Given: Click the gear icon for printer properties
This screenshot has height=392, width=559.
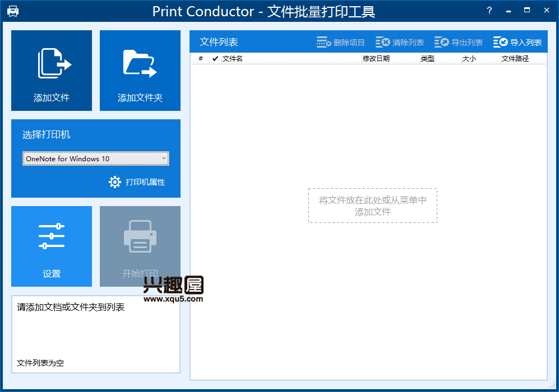Looking at the screenshot, I should pyautogui.click(x=115, y=182).
